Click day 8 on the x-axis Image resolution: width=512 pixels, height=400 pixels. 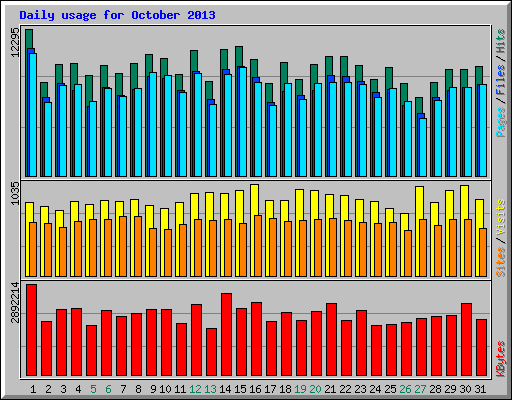tap(138, 389)
